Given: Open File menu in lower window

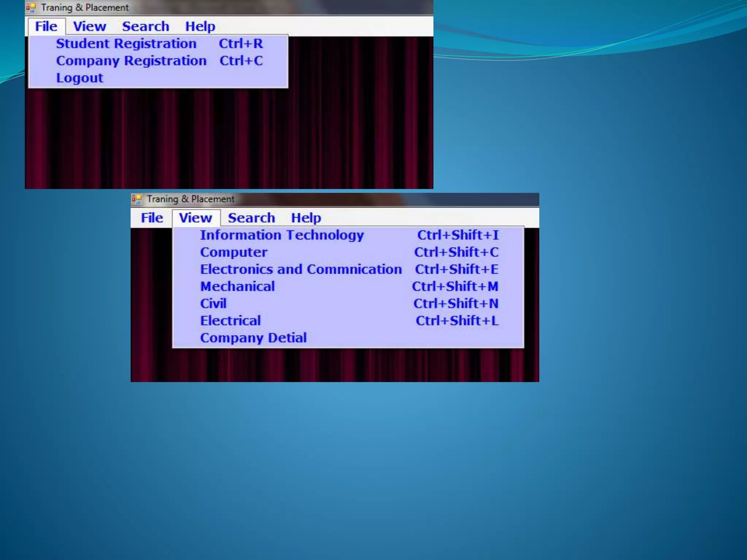Looking at the screenshot, I should [152, 218].
